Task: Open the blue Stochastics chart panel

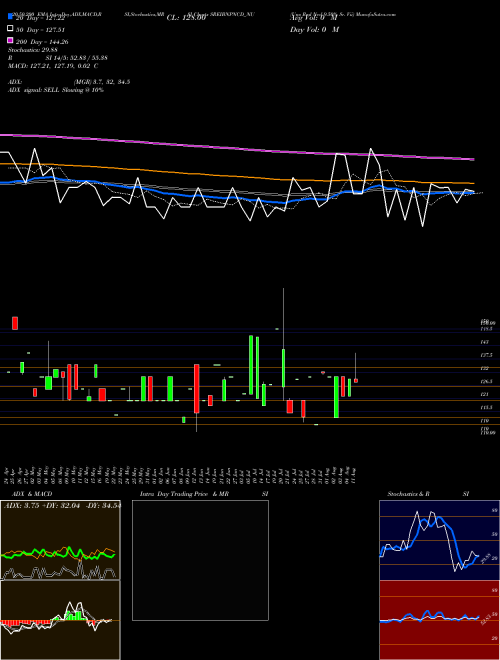Action: (439, 540)
